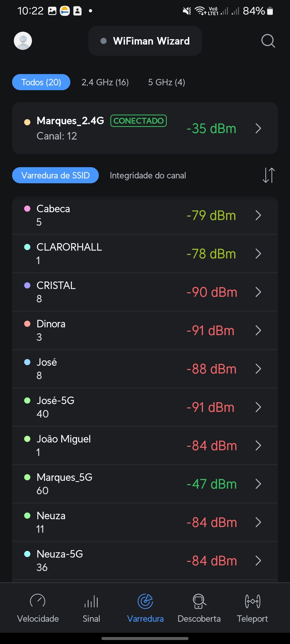Viewport: 290px width, 644px height.
Task: Expand Marques_2.4G connected network chevron
Action: [258, 128]
